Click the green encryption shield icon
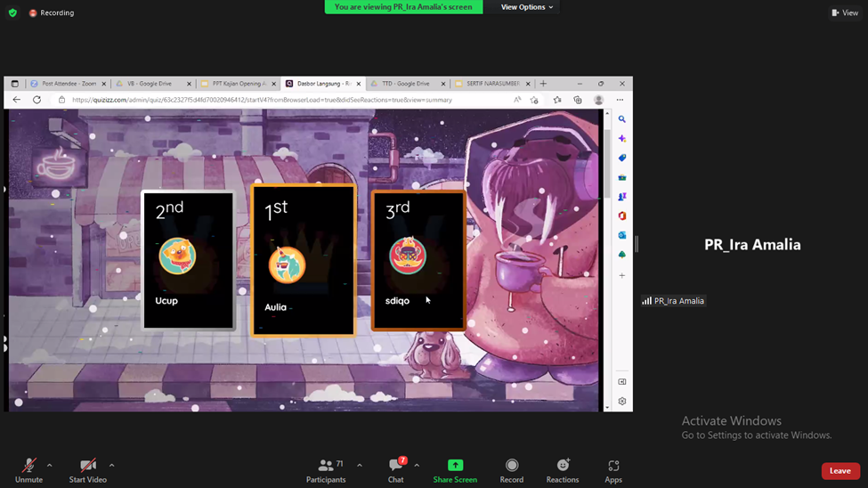Image resolution: width=868 pixels, height=488 pixels. [12, 12]
